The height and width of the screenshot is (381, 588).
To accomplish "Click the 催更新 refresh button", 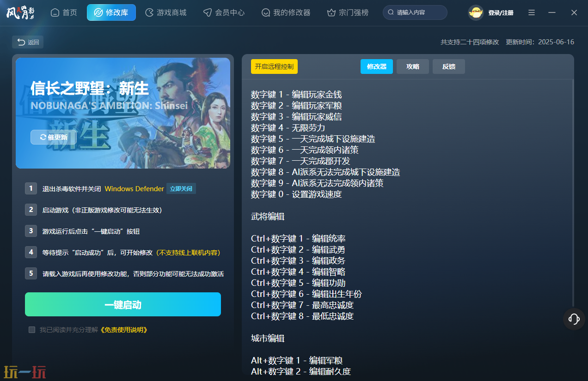I will click(54, 137).
